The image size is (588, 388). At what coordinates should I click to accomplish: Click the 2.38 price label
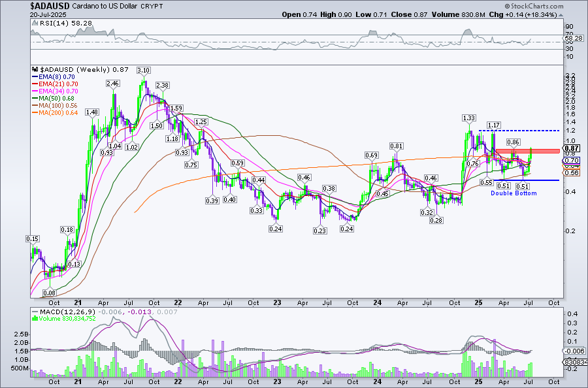[162, 86]
